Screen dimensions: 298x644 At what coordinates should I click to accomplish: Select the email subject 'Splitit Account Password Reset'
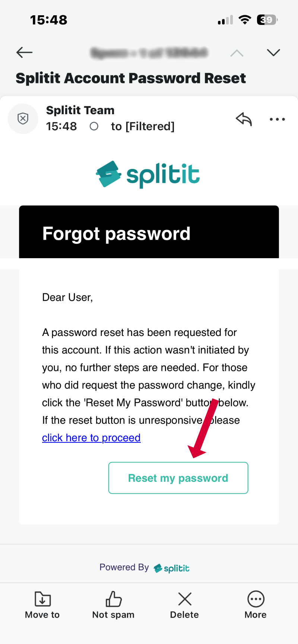tap(130, 78)
